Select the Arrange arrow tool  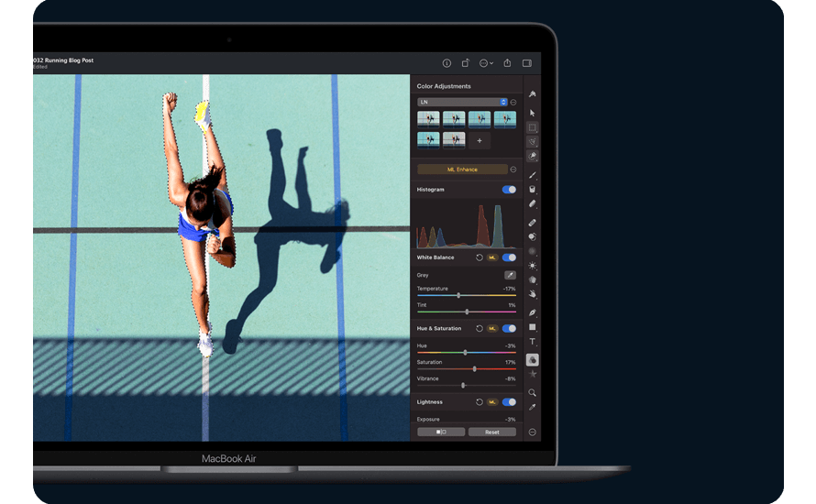point(533,113)
